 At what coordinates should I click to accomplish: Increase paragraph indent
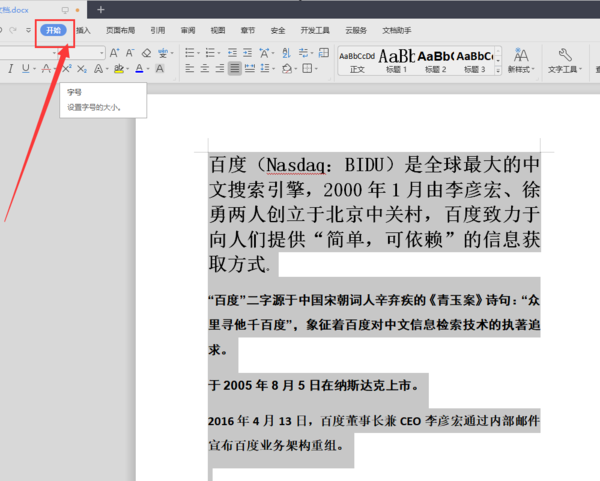[248, 52]
